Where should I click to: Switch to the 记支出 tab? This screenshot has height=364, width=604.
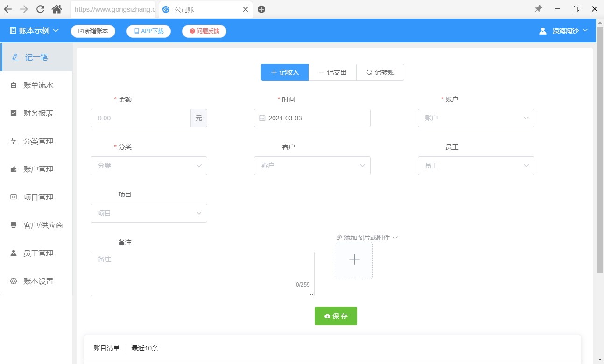332,72
